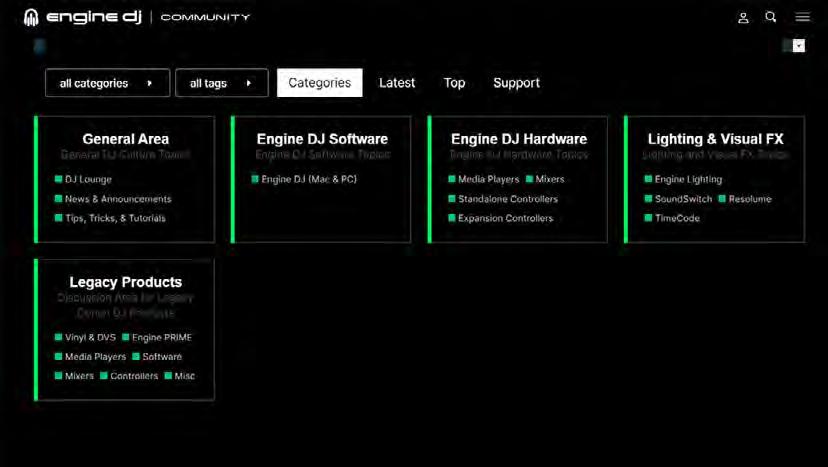Open Media Players under Legacy Products

(x=90, y=357)
